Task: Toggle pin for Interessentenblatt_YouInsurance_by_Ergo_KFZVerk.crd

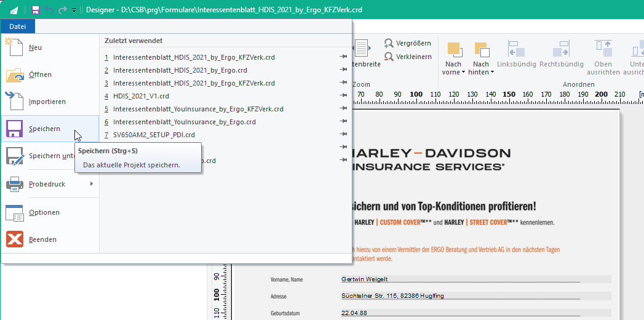Action: tap(344, 108)
